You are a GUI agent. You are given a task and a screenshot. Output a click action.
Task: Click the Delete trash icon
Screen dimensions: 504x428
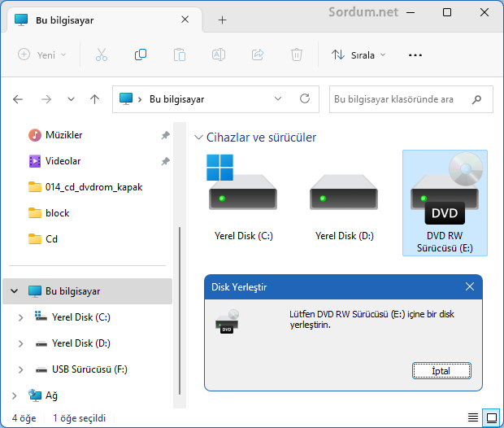point(297,55)
